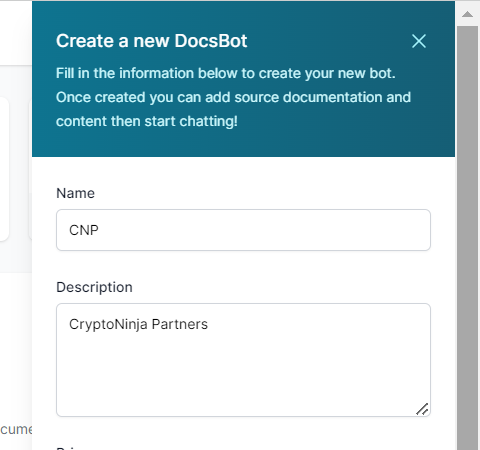Close the Create a new DocsBot panel
Image resolution: width=480 pixels, height=450 pixels.
419,41
